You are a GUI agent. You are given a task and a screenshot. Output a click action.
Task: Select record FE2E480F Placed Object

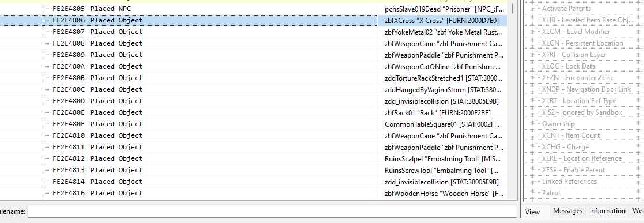97,124
